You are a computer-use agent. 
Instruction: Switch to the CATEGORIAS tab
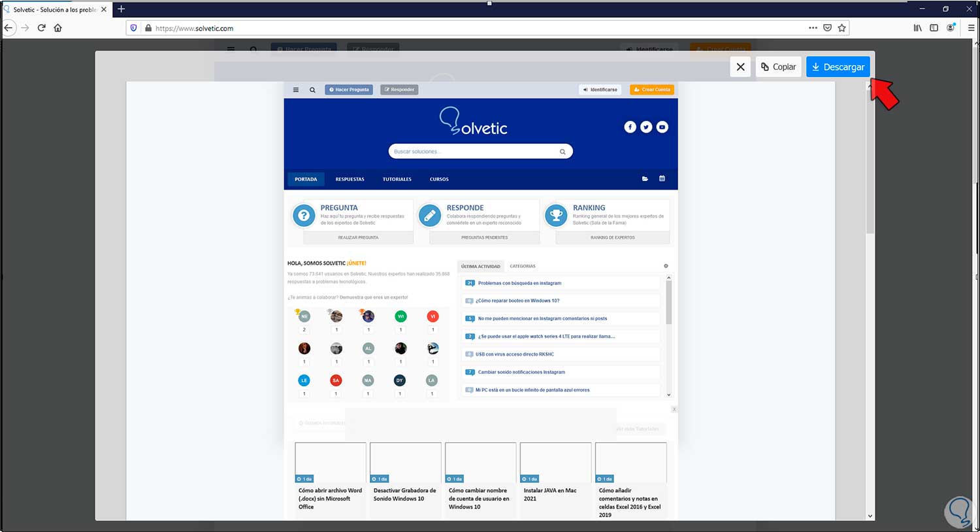coord(523,266)
